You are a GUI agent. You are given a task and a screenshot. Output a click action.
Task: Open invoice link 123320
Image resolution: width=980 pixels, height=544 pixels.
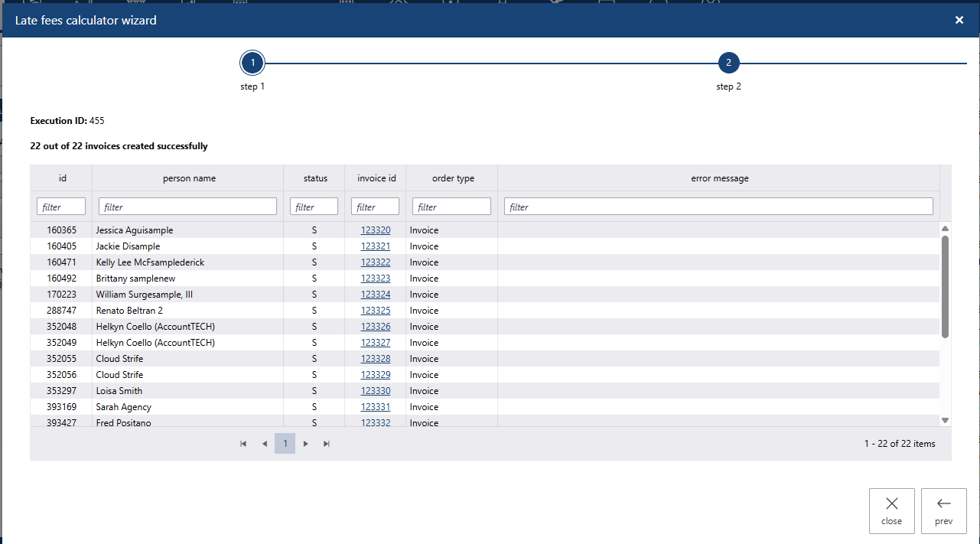[376, 230]
